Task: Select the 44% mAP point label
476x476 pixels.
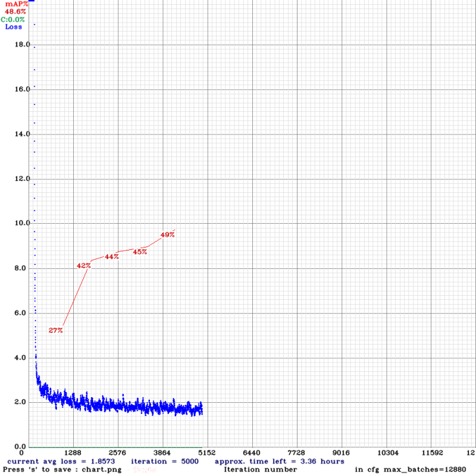Action: coord(111,256)
